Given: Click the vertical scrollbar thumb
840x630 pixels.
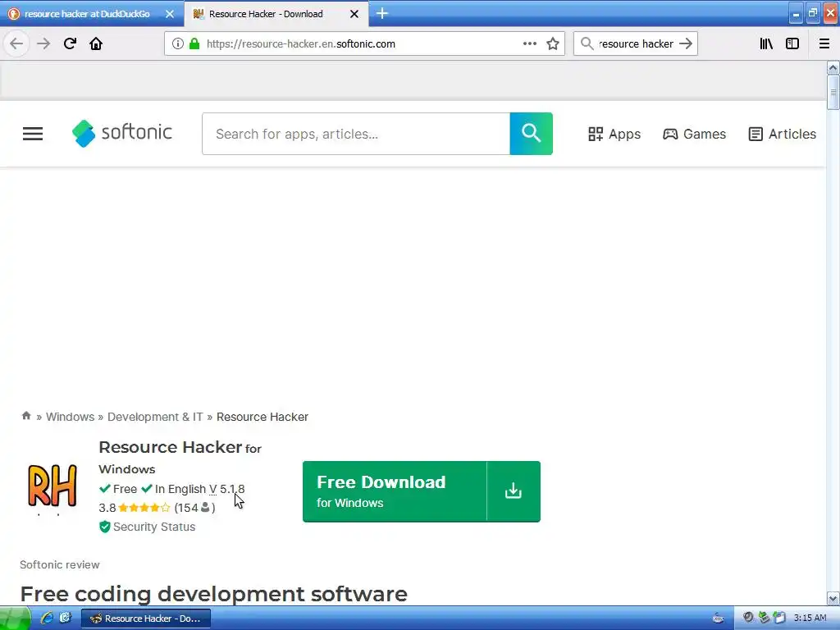Looking at the screenshot, I should (x=833, y=93).
